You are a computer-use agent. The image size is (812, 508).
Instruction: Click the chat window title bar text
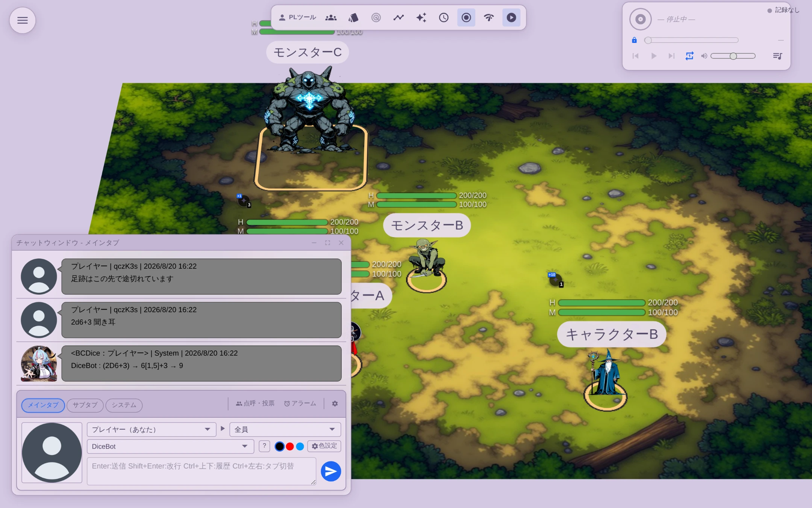click(x=68, y=243)
